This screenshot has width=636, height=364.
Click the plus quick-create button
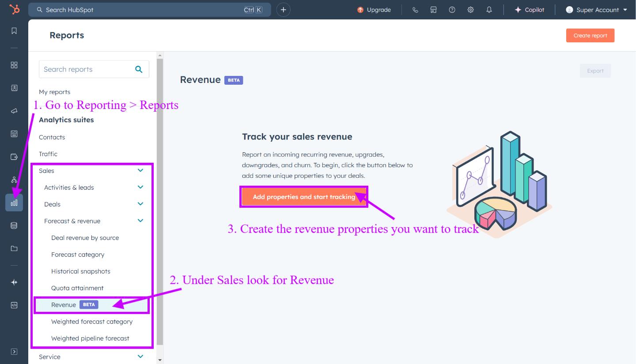pos(284,10)
